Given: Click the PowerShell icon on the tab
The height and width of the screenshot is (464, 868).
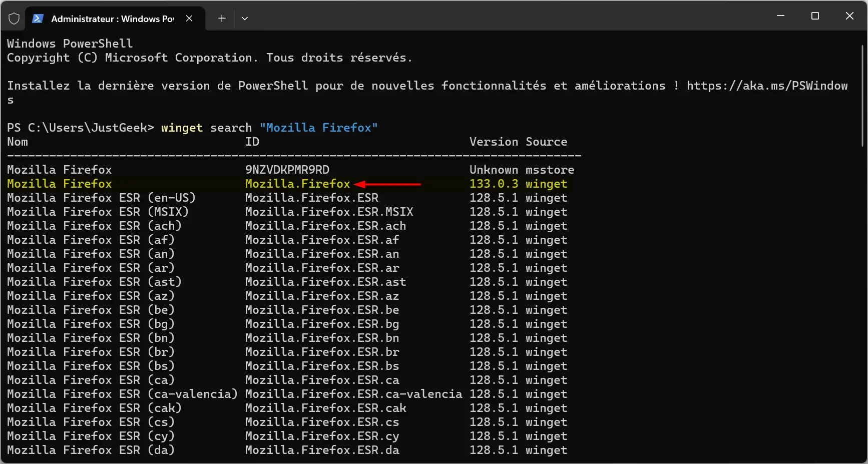Looking at the screenshot, I should [x=37, y=19].
